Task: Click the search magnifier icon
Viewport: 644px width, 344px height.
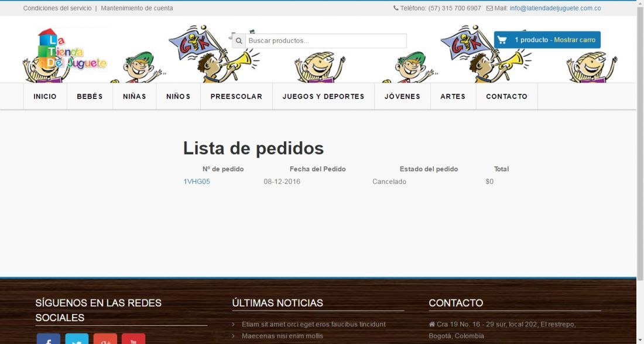Action: (239, 41)
